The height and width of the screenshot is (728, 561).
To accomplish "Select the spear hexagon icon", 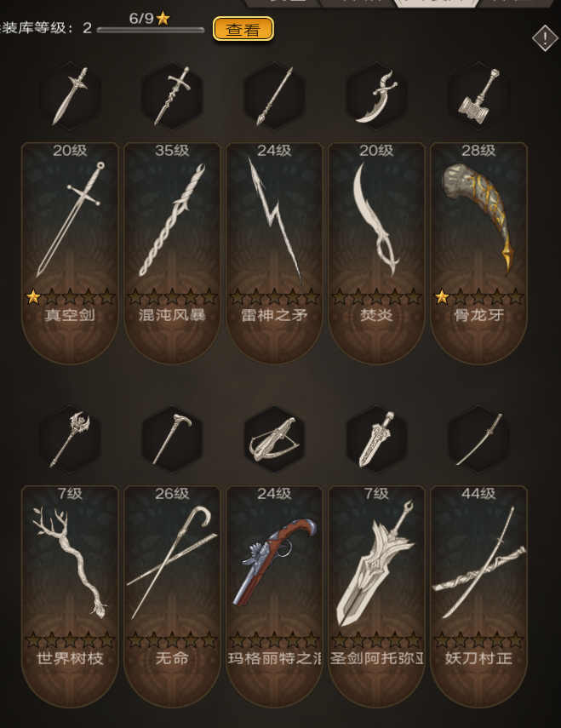I will tap(274, 96).
